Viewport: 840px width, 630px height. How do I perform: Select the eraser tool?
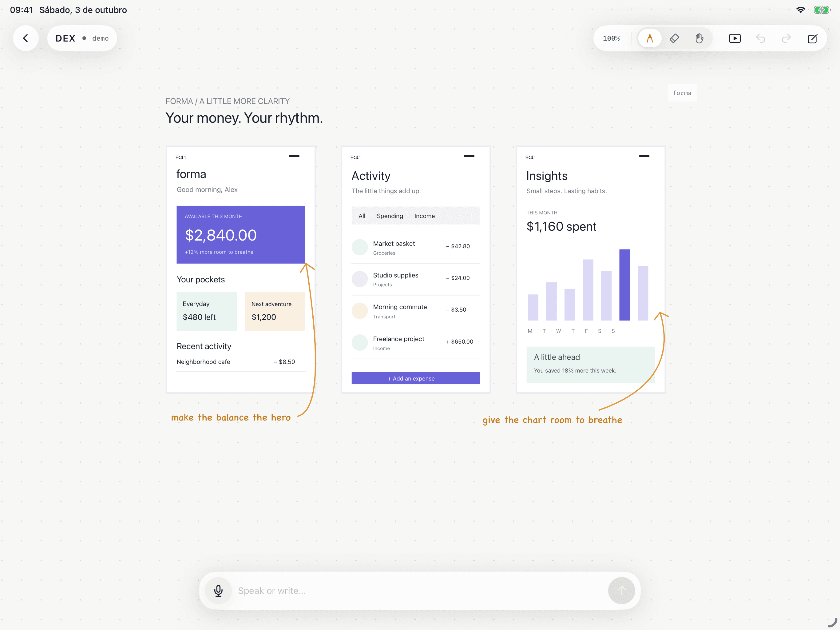click(675, 38)
